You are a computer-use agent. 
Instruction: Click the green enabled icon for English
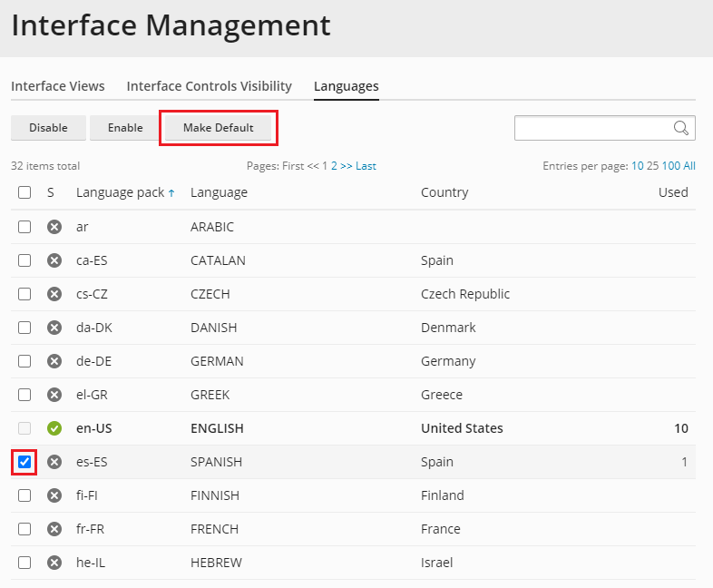[x=54, y=428]
